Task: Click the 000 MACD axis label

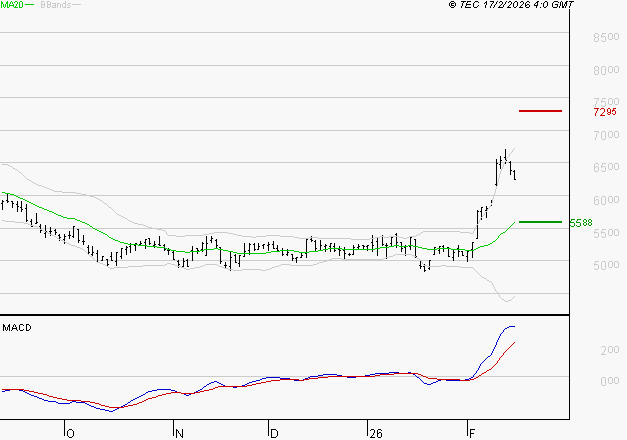Action: point(610,381)
